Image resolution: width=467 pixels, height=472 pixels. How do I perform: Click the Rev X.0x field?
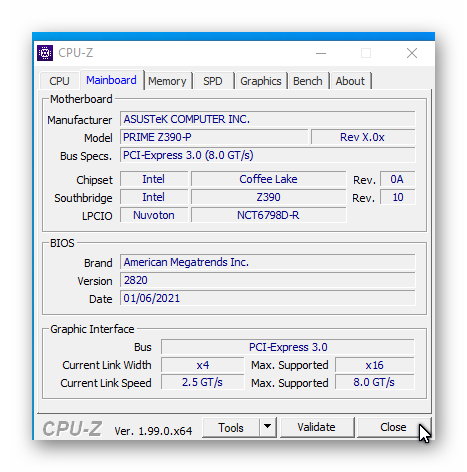(363, 137)
